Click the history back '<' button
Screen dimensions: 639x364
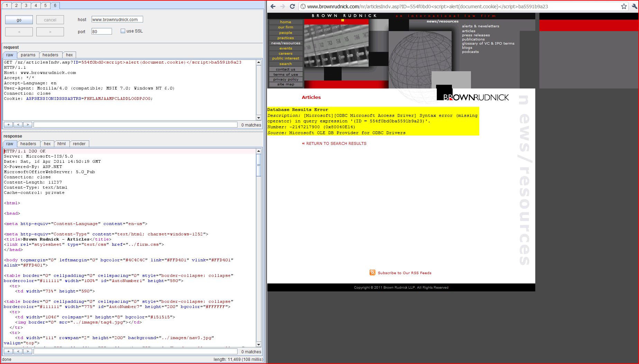pos(19,32)
